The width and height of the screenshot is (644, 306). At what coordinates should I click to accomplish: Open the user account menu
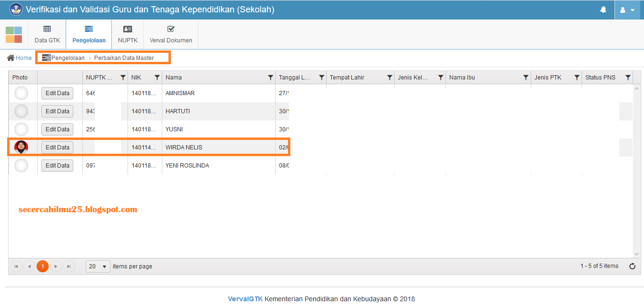(x=627, y=10)
